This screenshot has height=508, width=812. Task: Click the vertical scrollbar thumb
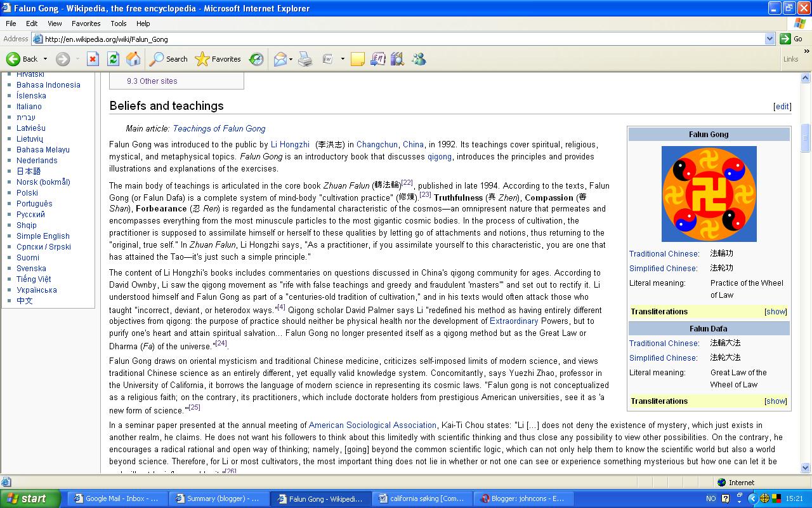(806, 137)
